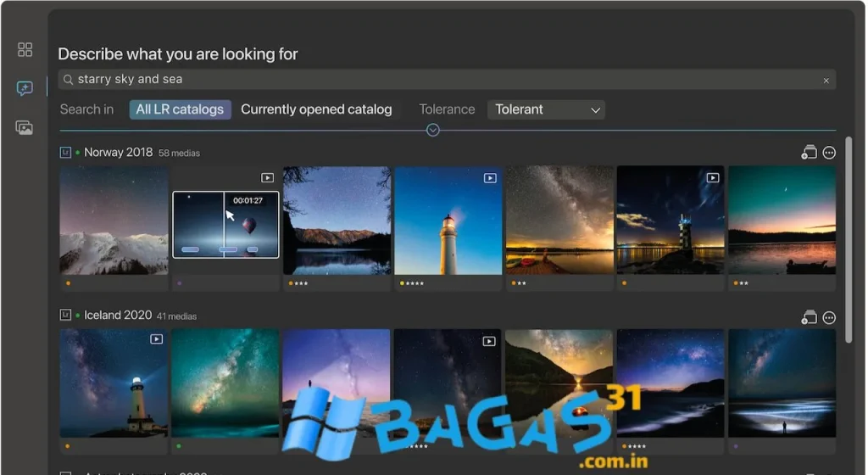
Task: Click four-star rating under white lighthouse
Action: point(415,283)
